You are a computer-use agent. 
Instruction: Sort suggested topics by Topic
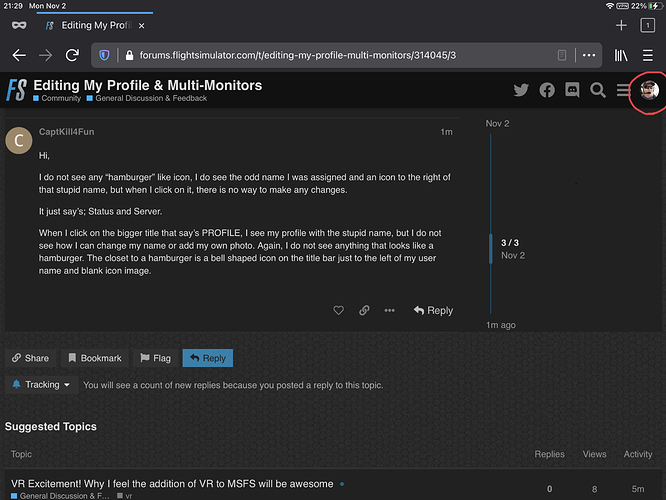click(x=21, y=454)
